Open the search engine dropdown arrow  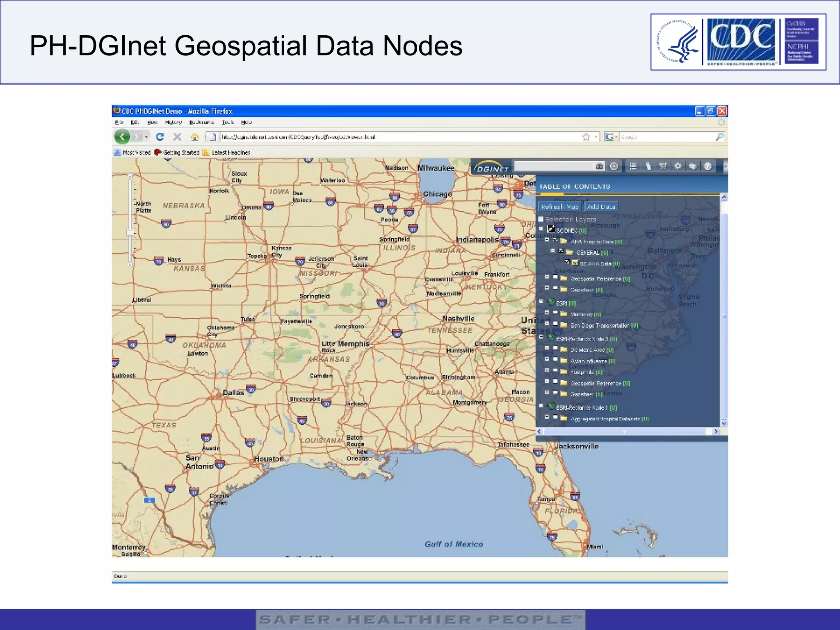[616, 137]
